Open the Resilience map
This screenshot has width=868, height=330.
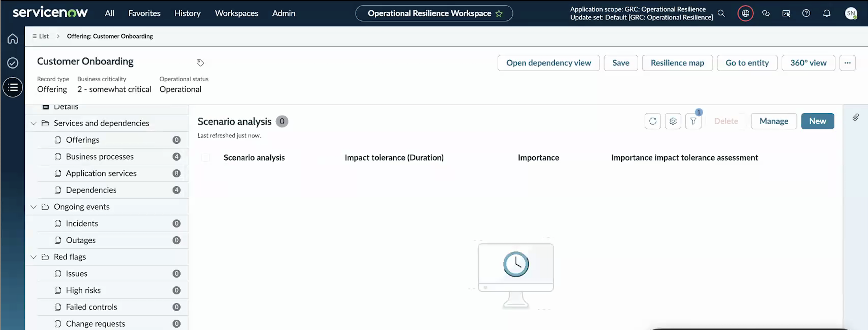coord(677,63)
